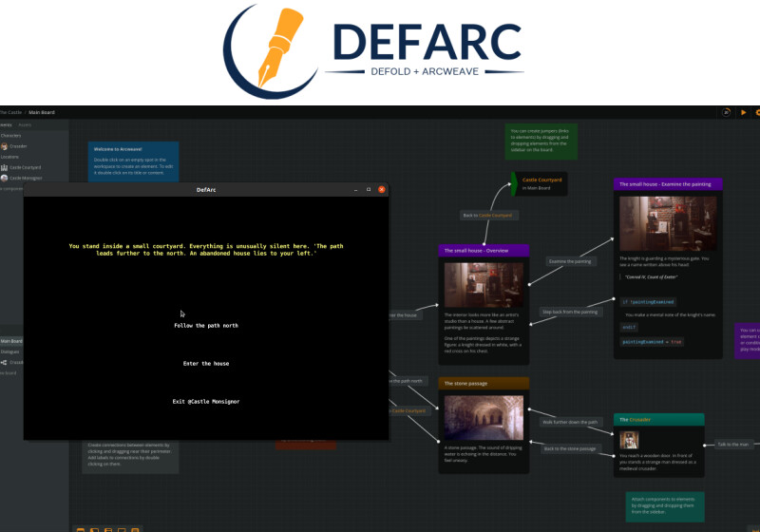Start play mode with the orange play icon
This screenshot has height=532, width=760.
tap(743, 112)
